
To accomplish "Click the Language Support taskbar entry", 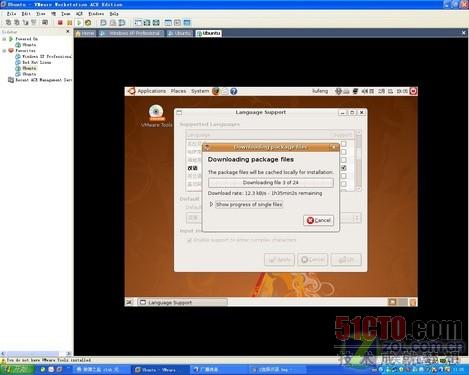I will click(182, 302).
